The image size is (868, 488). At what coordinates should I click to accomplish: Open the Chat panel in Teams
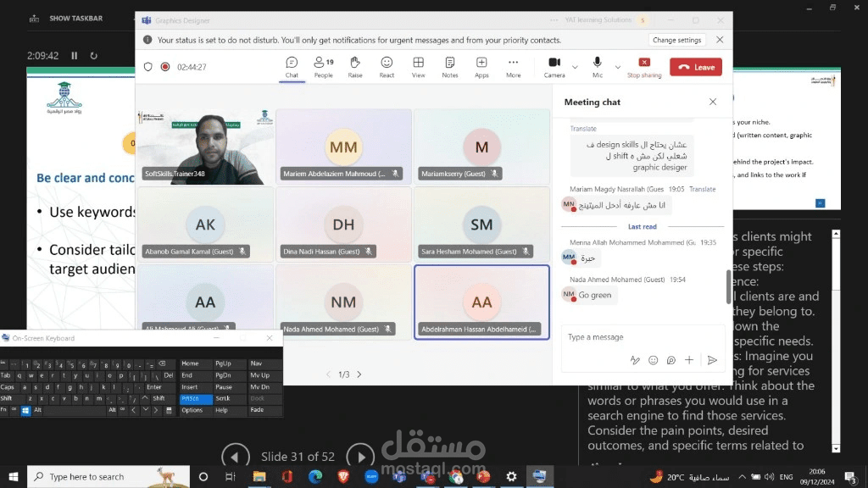click(x=292, y=67)
